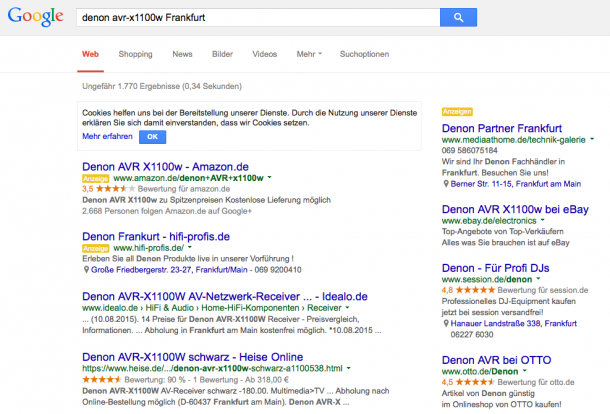The width and height of the screenshot is (610, 414).
Task: Click Mehr erfahren cookie link
Action: click(x=107, y=136)
